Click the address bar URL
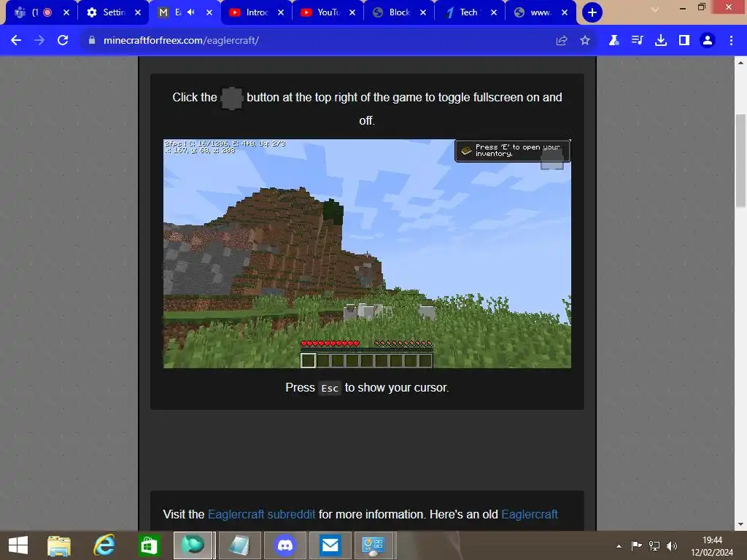 click(x=181, y=41)
